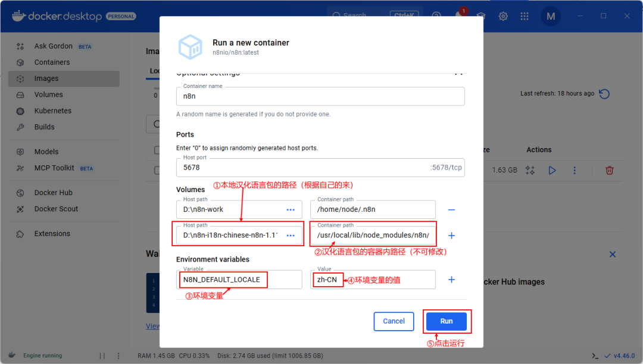This screenshot has height=364, width=643.
Task: Remove the /home/node/.n8n volume row
Action: 451,209
